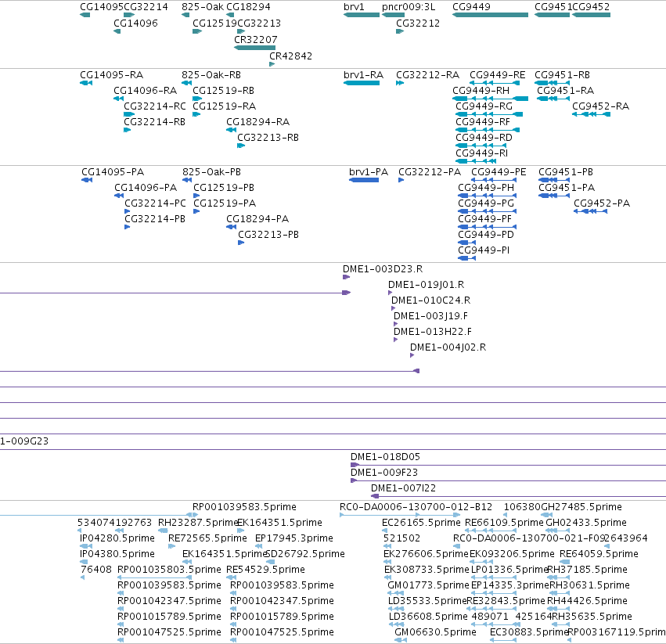Viewport: 666px width, 644px height.
Task: Select the long CG9449 gene bar
Action: click(490, 15)
